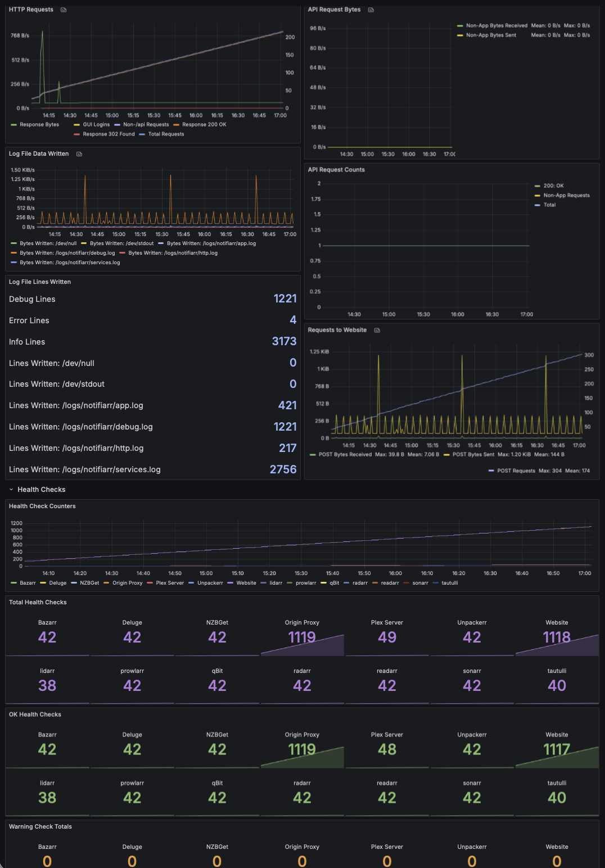This screenshot has height=868, width=605.
Task: Open the Log File Lines Written panel title
Action: pos(40,282)
